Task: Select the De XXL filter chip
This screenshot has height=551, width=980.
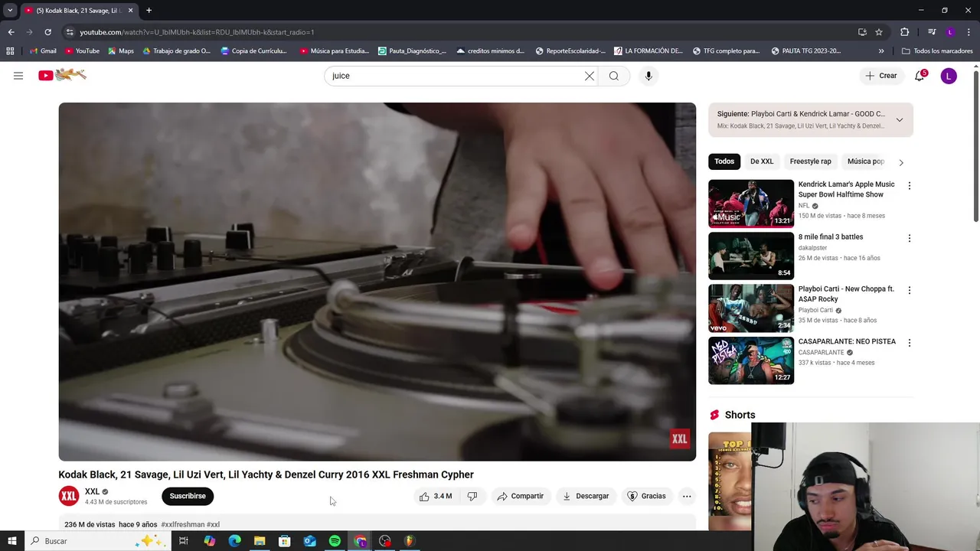Action: click(762, 161)
